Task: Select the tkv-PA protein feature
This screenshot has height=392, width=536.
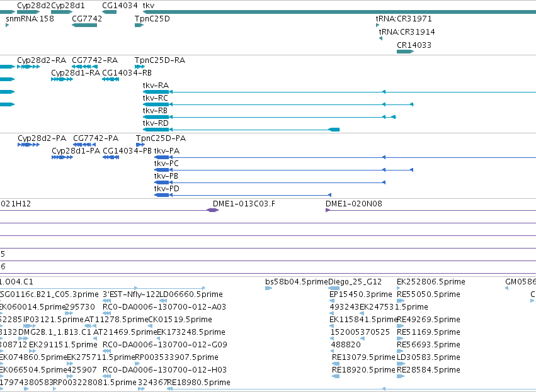Action: [x=345, y=157]
